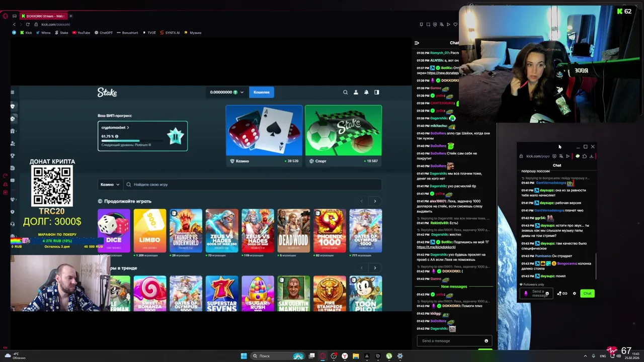Screen dimensions: 644x362
Task: Open the ChatGPT bookmark
Action: (104, 33)
